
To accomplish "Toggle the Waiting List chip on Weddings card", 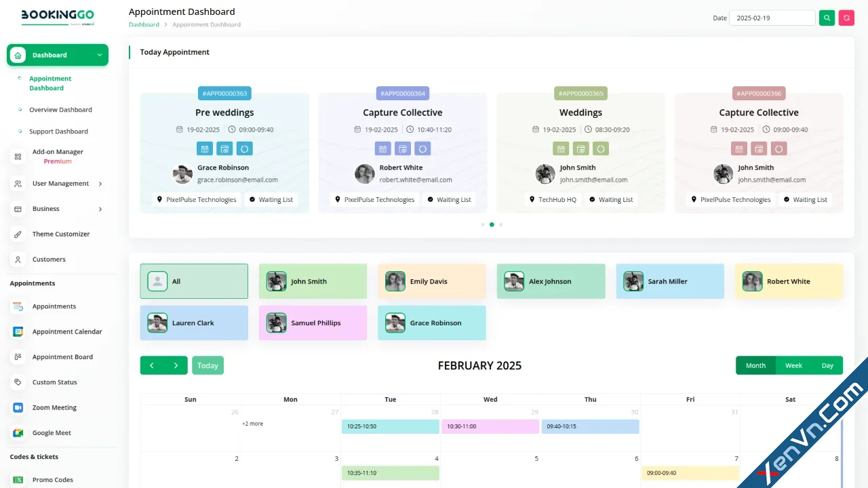I will point(611,199).
